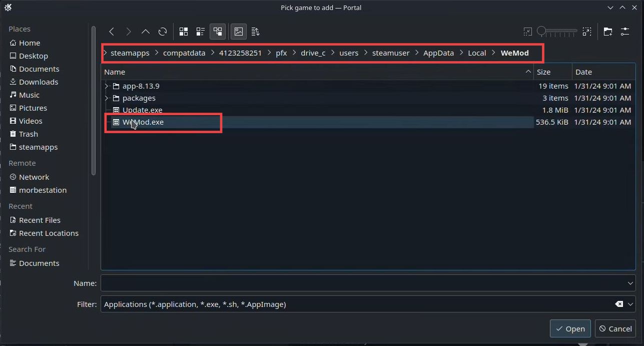Open the Name field history dropdown

point(630,283)
